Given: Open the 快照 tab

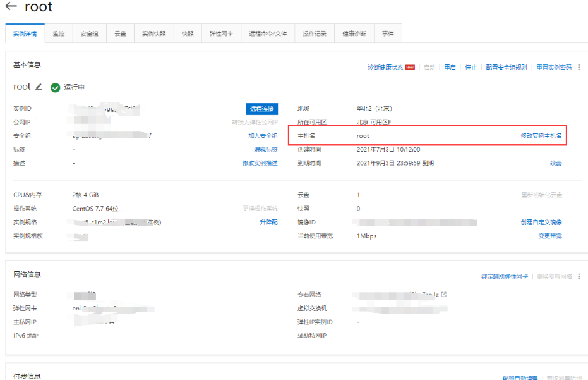Looking at the screenshot, I should pos(188,34).
